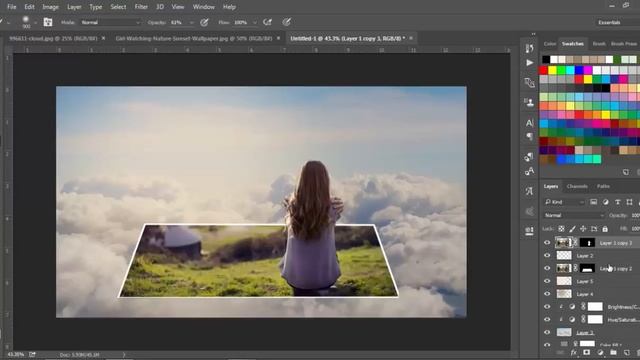Expand collapsed panel dock arrows

click(x=533, y=34)
